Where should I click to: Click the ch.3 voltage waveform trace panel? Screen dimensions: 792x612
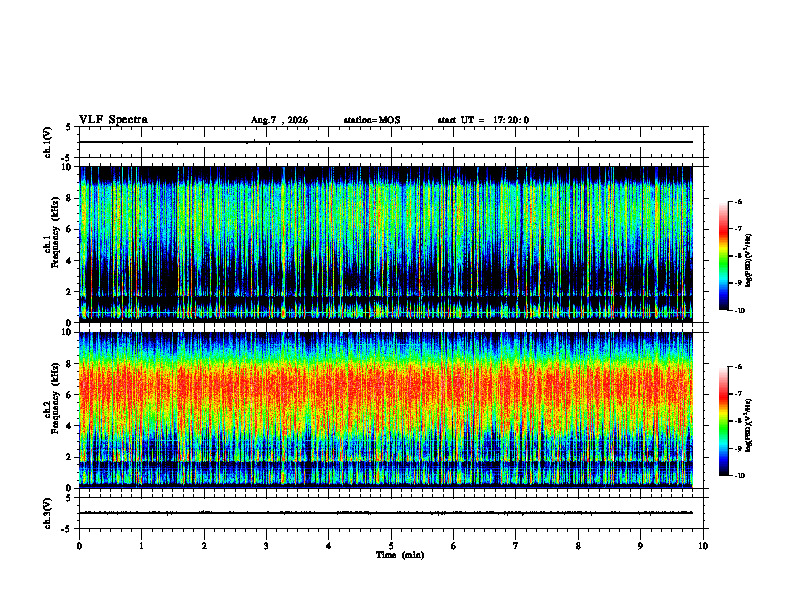pyautogui.click(x=391, y=513)
